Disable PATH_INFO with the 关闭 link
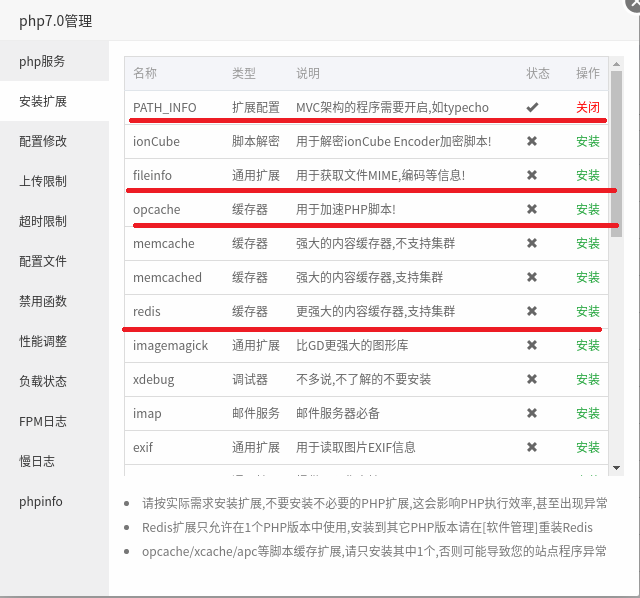This screenshot has width=640, height=598. pyautogui.click(x=588, y=107)
